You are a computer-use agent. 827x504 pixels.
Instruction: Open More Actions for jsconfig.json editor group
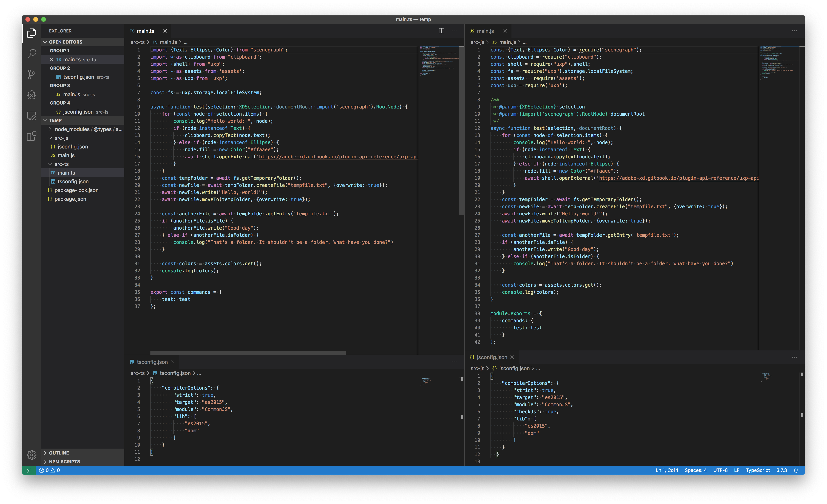coord(795,357)
